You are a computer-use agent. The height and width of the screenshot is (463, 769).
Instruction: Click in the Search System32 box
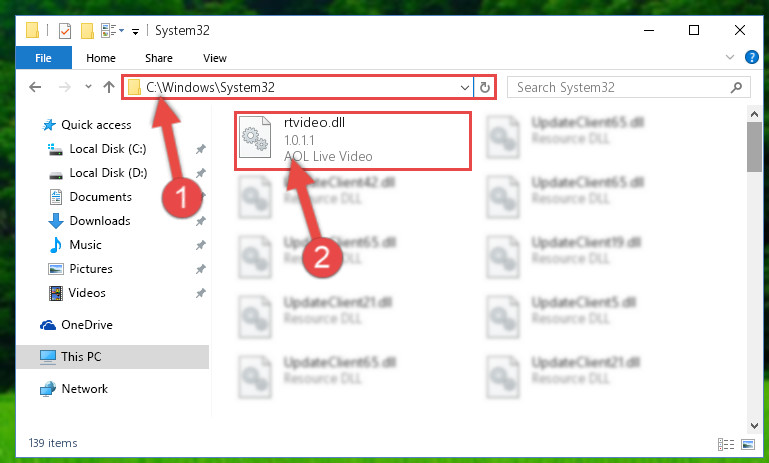pos(618,87)
